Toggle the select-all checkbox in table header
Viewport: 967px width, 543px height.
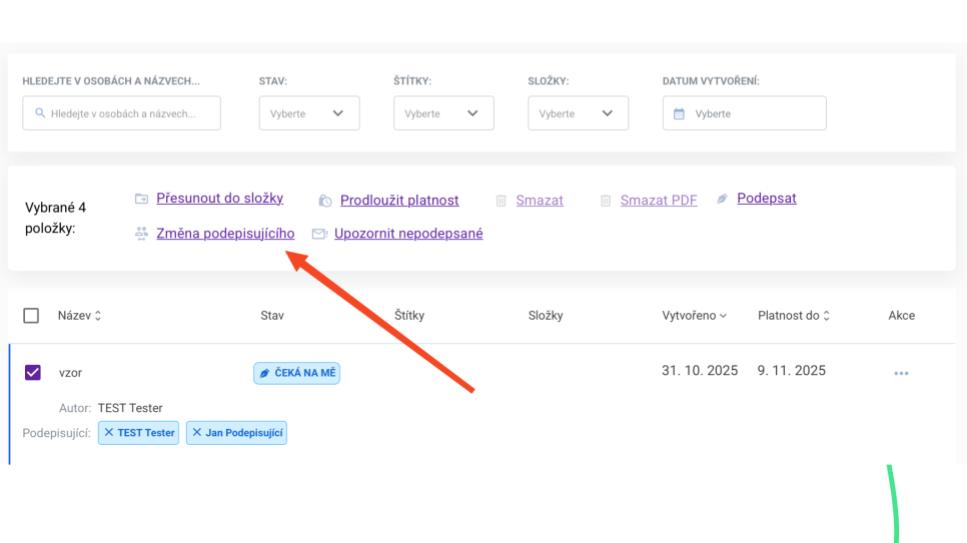pos(32,316)
